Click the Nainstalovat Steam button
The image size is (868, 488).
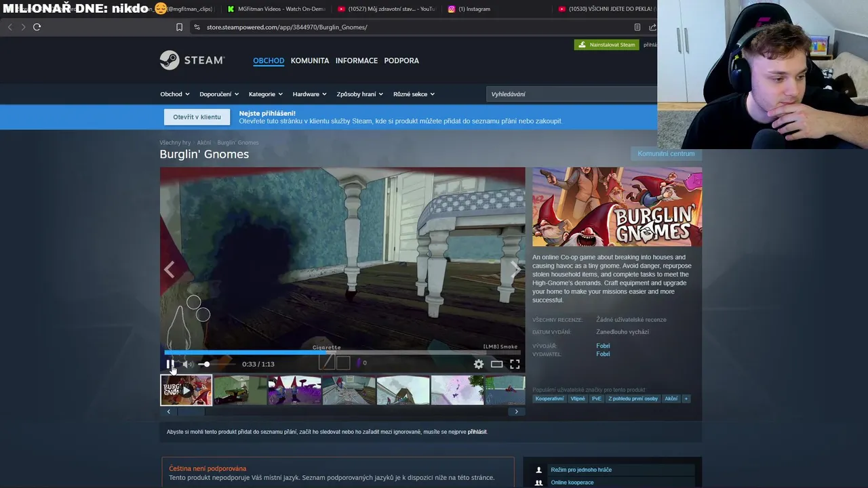pyautogui.click(x=606, y=45)
